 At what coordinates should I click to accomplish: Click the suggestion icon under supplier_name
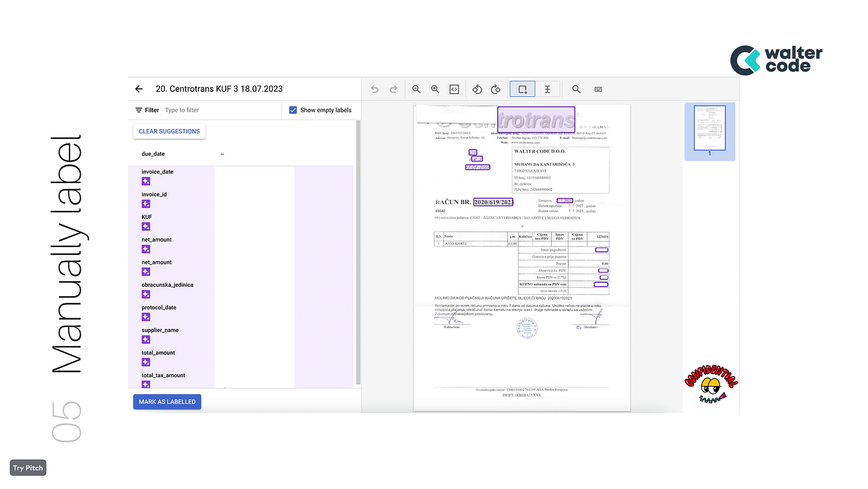point(145,339)
